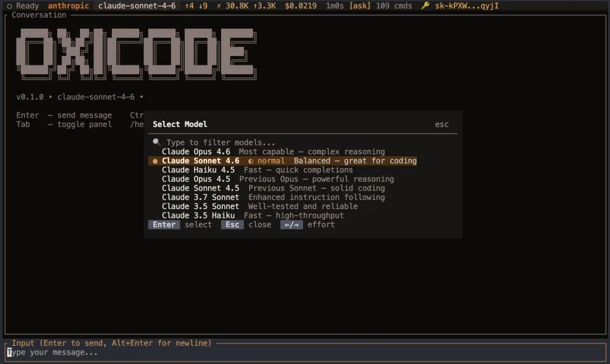The width and height of the screenshot is (610, 364).
Task: Click 'Fast — quick completions' description
Action: 298,170
